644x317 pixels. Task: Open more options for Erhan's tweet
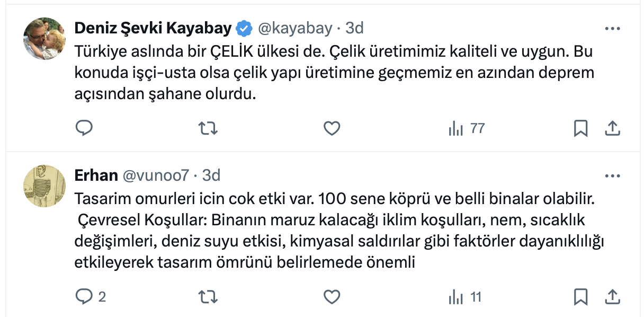click(612, 175)
